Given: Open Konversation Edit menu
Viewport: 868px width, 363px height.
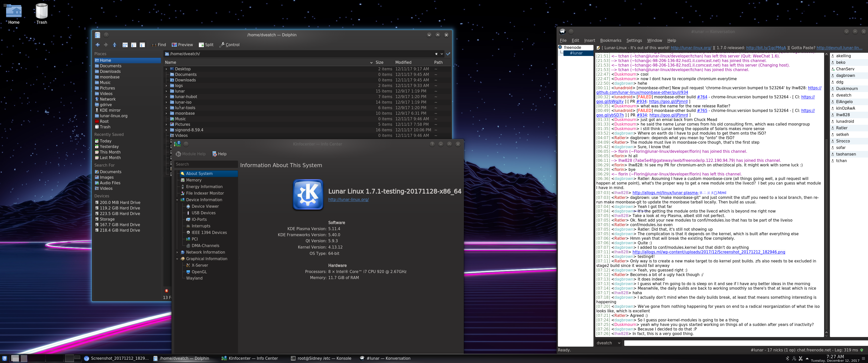Looking at the screenshot, I should pyautogui.click(x=576, y=40).
